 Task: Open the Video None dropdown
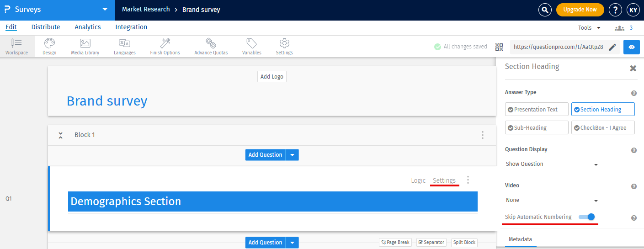(552, 200)
